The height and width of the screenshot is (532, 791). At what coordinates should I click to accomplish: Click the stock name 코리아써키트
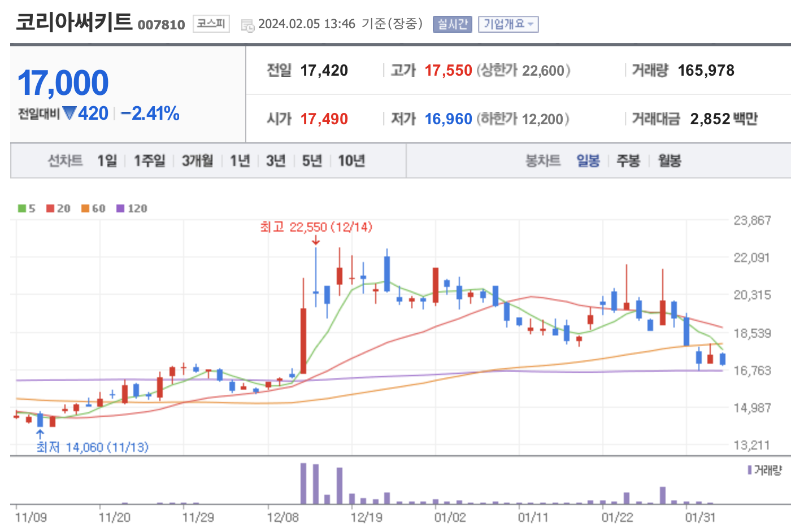click(73, 21)
